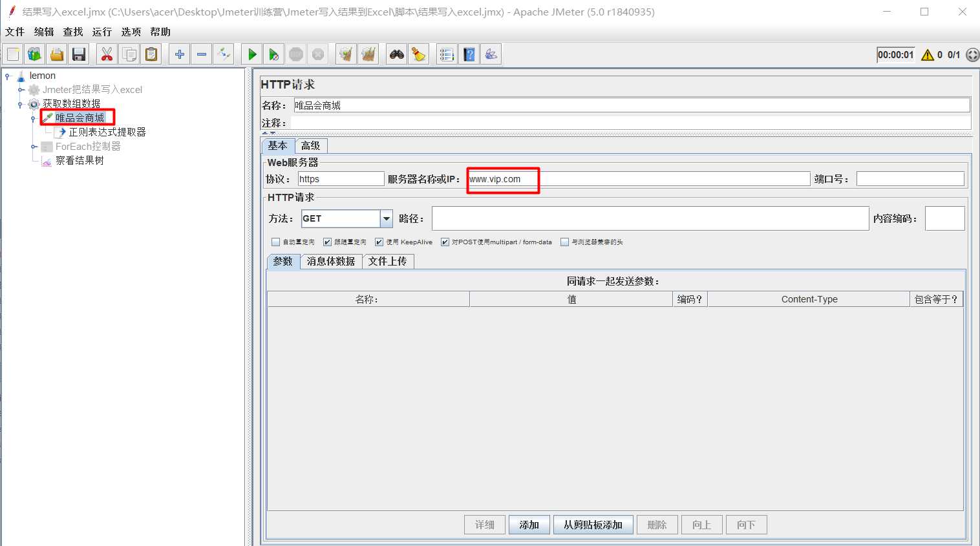Toggle multipart / form-data for POST checkbox
The width and height of the screenshot is (980, 546).
pyautogui.click(x=445, y=242)
